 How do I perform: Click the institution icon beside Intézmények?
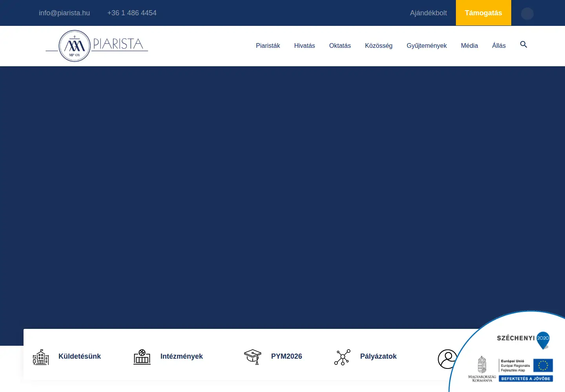pyautogui.click(x=142, y=357)
